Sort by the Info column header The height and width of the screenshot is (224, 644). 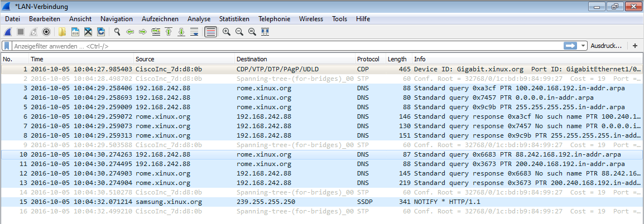[527, 59]
